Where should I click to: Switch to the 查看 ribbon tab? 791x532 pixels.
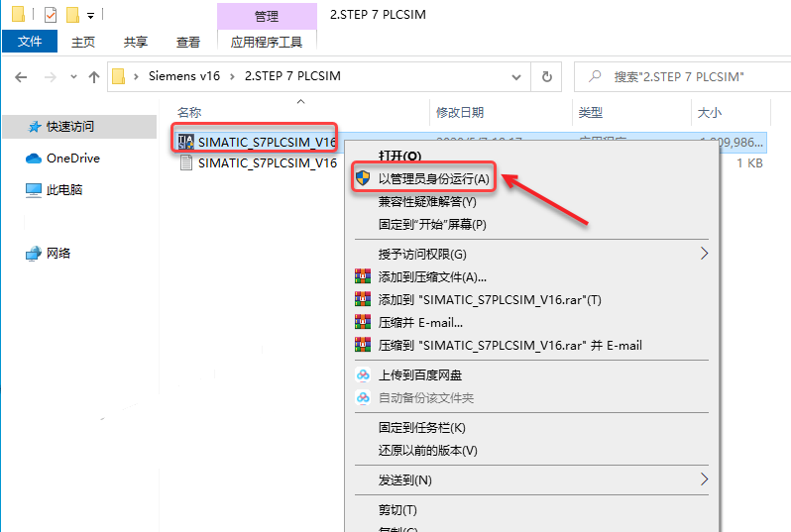[x=188, y=42]
